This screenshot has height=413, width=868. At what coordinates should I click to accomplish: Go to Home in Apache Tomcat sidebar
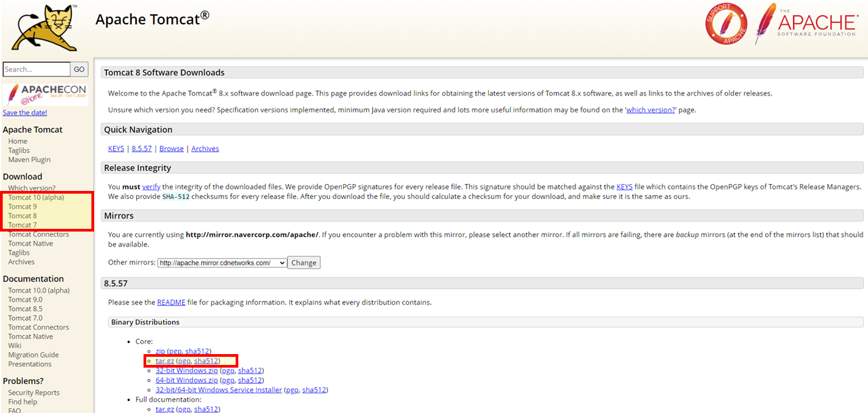[18, 142]
